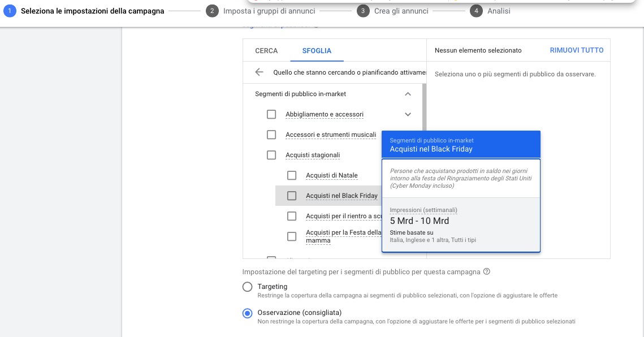Screen dimensions: 644x337
Task: Click Impressioni (settimanali) label in tooltip
Action: point(423,210)
